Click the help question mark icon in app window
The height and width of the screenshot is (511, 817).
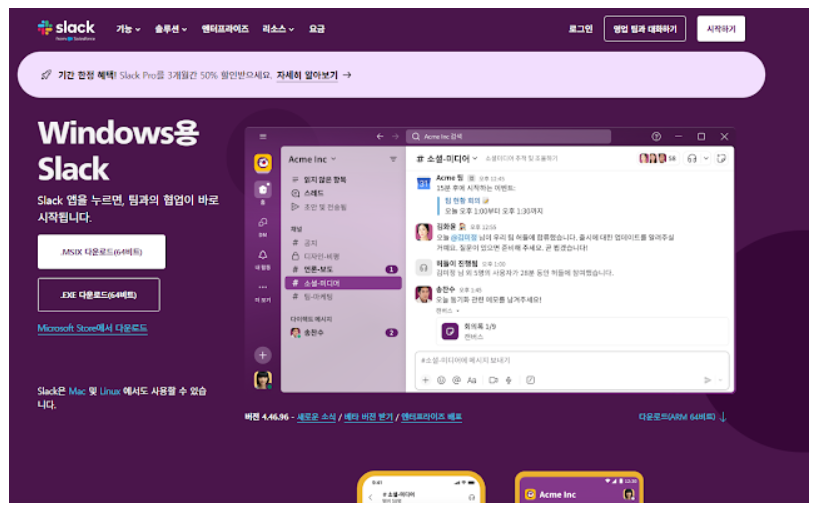tap(656, 136)
